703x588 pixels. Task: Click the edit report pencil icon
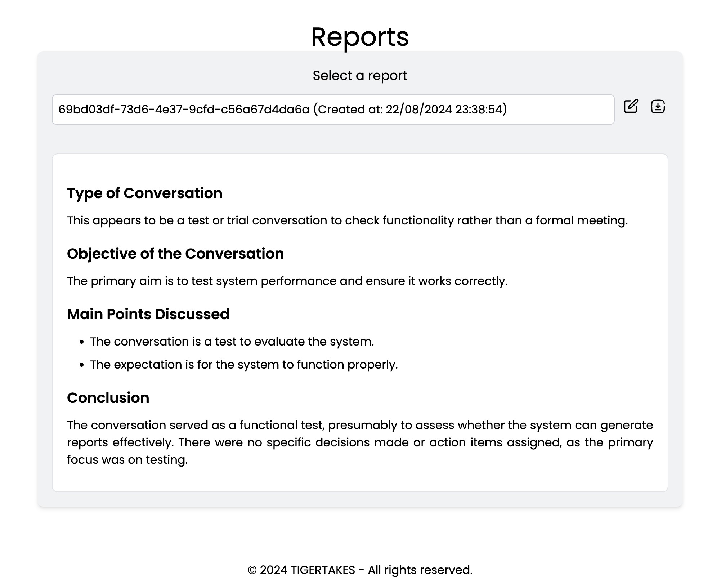pyautogui.click(x=631, y=106)
